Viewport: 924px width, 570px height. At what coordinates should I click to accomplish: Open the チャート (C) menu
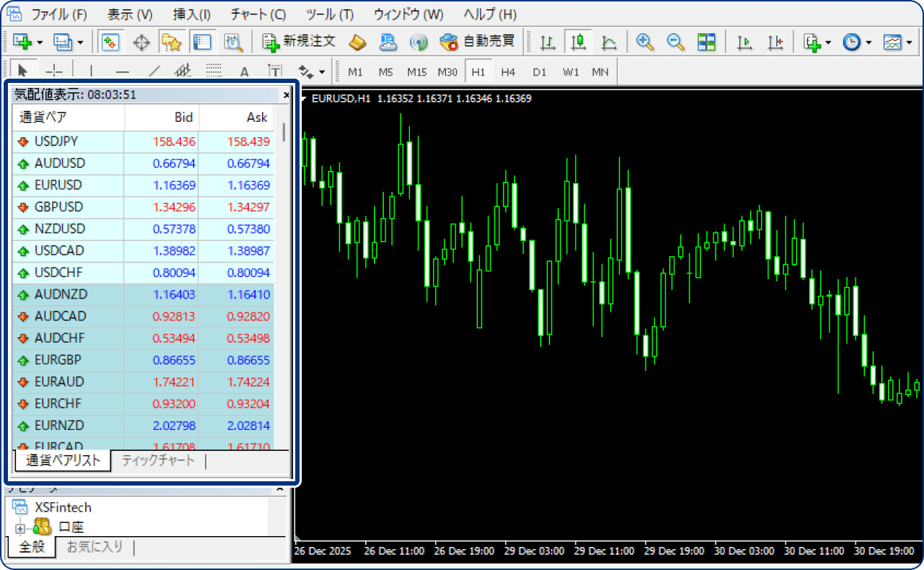click(x=258, y=14)
